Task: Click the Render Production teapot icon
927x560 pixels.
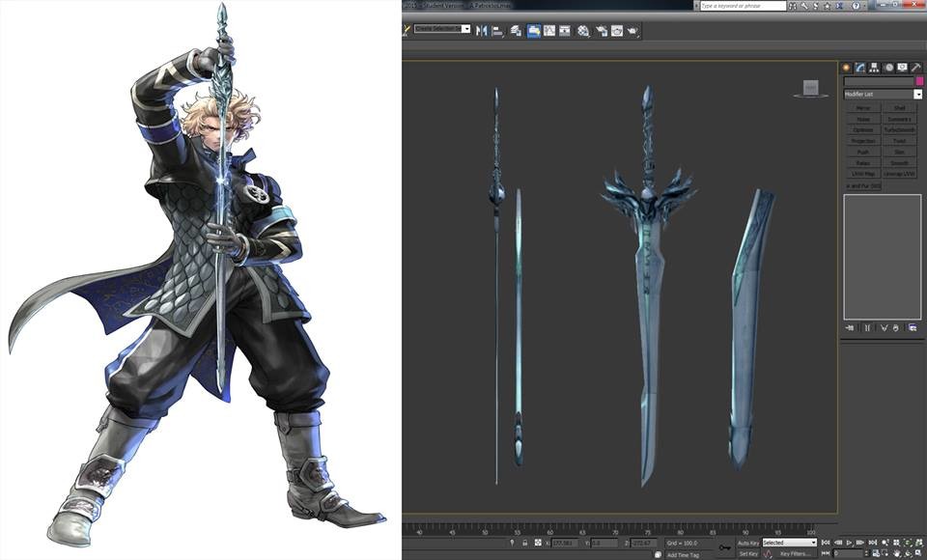Action: 633,30
